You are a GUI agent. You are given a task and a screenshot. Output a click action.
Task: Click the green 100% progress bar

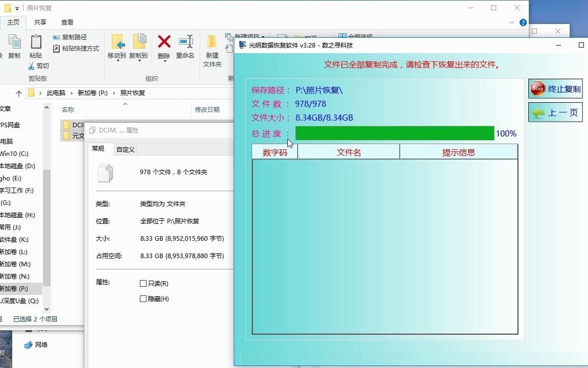click(x=395, y=133)
